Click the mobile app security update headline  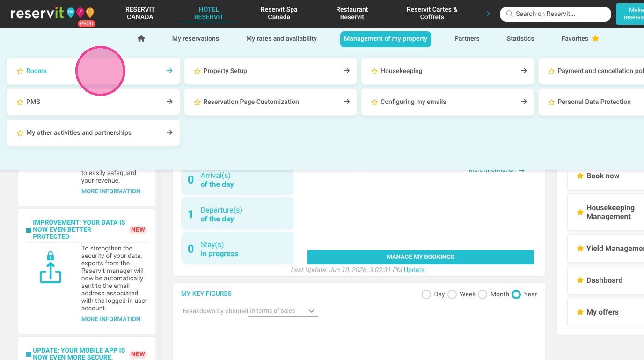coord(79,353)
